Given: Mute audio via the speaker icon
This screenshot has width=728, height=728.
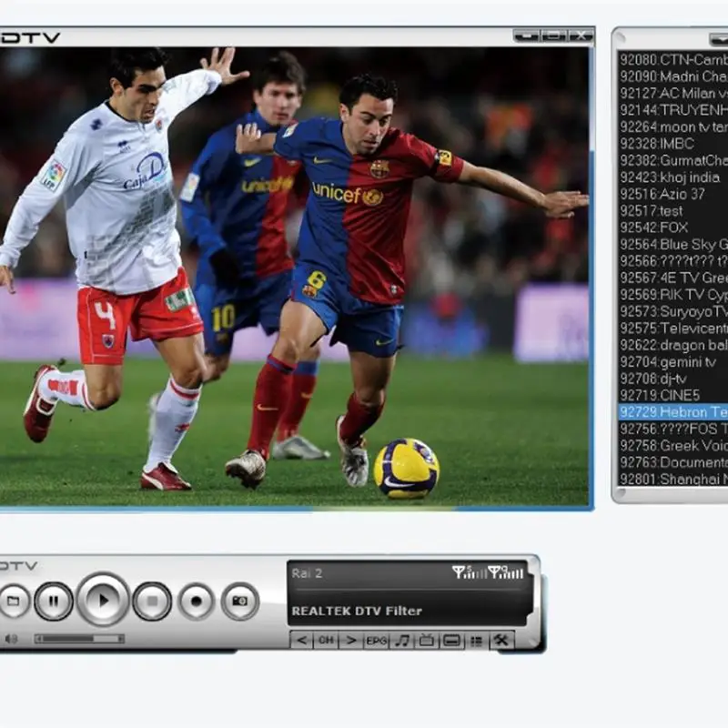Looking at the screenshot, I should (x=11, y=640).
